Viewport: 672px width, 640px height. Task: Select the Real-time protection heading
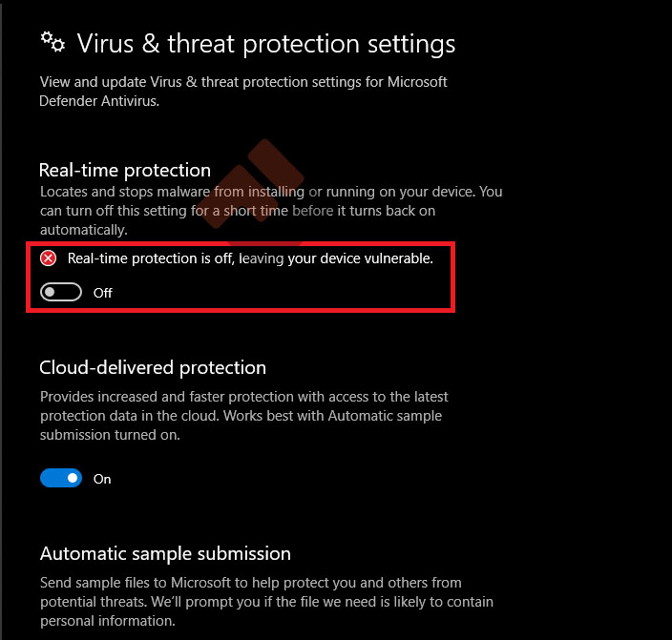[125, 170]
